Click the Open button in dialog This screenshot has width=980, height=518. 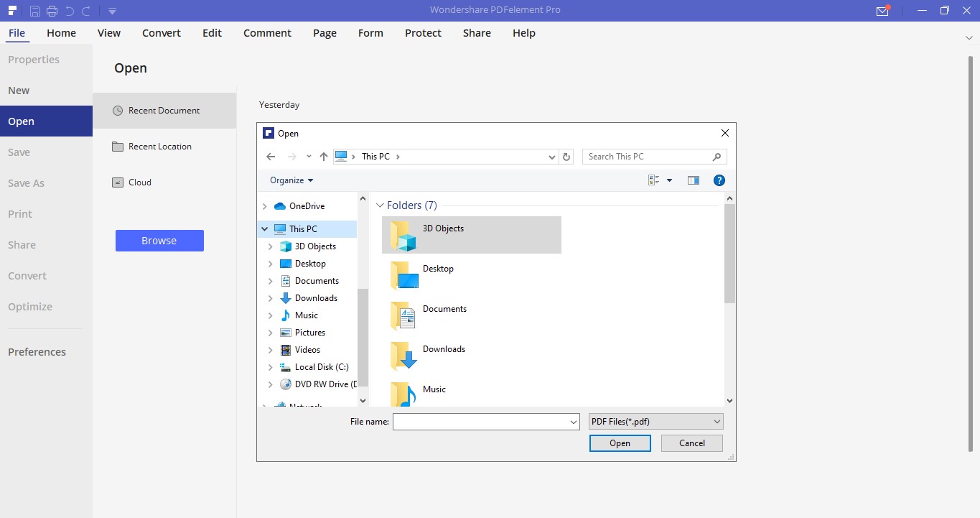[620, 443]
